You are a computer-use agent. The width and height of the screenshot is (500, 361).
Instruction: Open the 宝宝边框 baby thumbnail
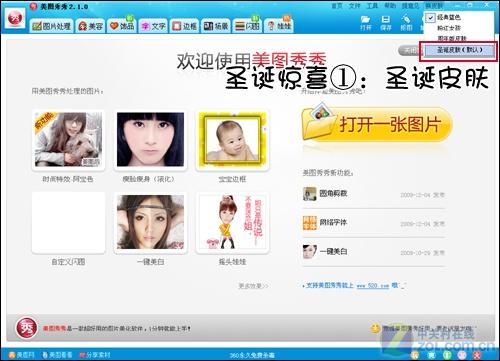[232, 140]
